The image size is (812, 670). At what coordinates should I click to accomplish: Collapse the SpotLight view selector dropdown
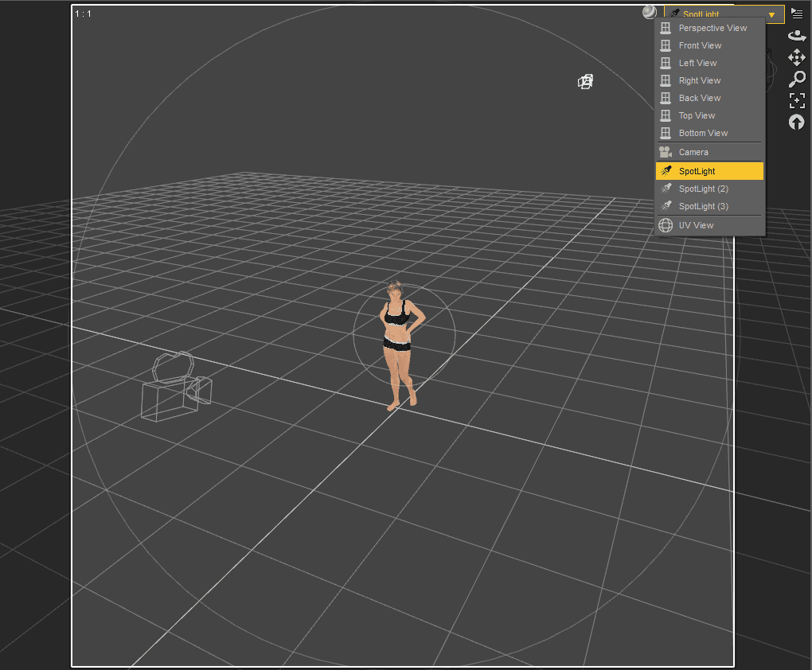[771, 14]
